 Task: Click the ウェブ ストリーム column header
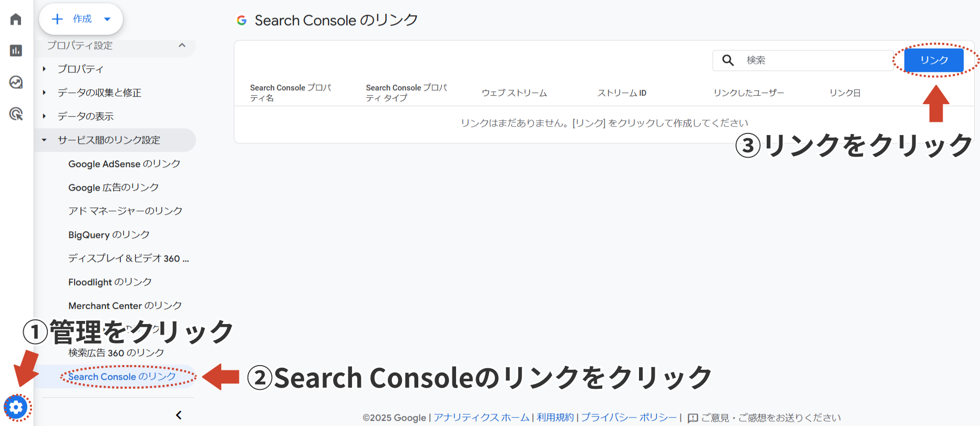coord(514,93)
